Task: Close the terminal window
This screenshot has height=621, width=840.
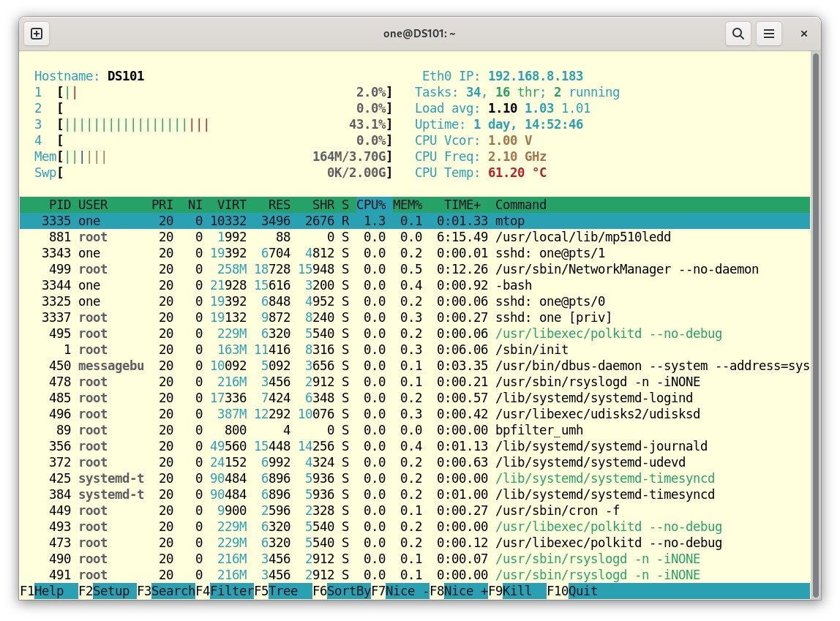Action: coord(803,34)
